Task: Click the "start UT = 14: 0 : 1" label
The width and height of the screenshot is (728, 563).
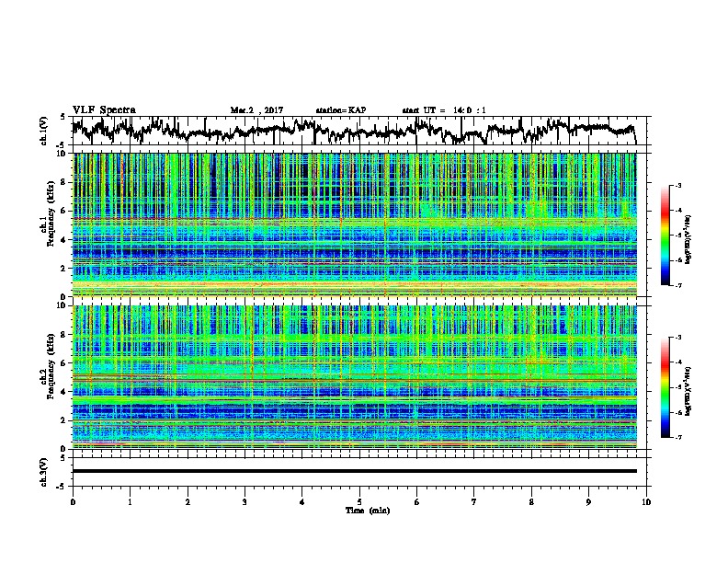Action: (x=444, y=110)
